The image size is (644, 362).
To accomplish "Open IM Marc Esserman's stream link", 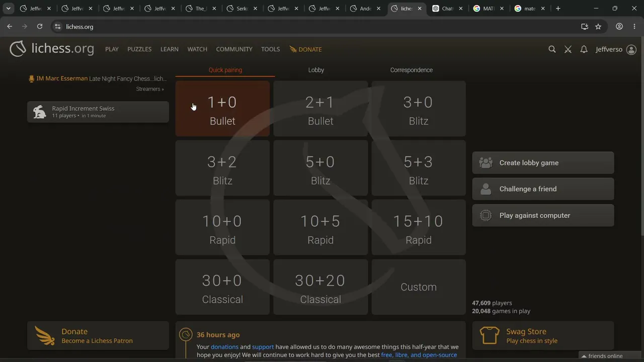I will (x=98, y=78).
